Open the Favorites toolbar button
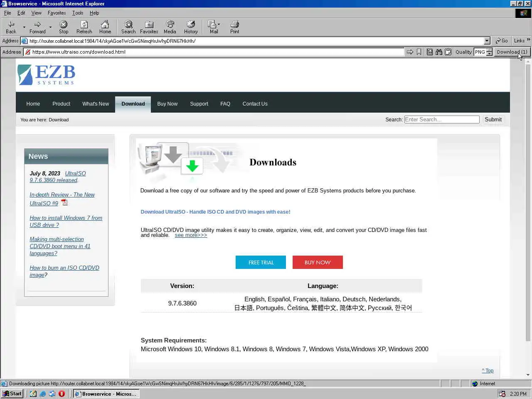Viewport: 532px width, 399px height. click(x=149, y=27)
